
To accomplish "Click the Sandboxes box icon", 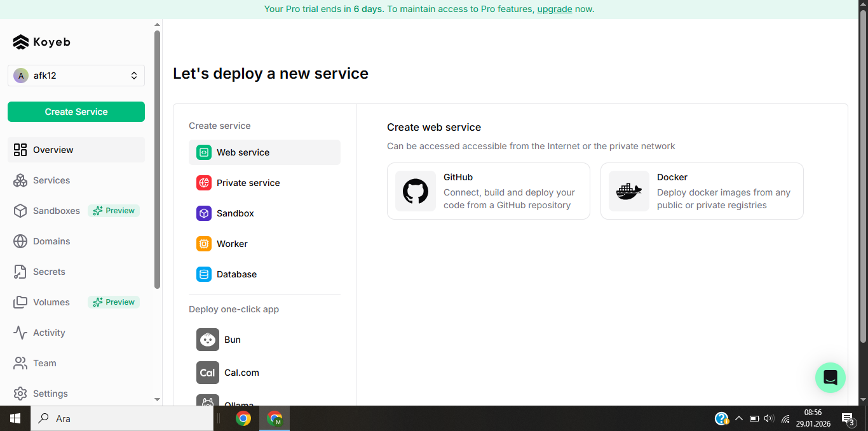I will [x=20, y=211].
